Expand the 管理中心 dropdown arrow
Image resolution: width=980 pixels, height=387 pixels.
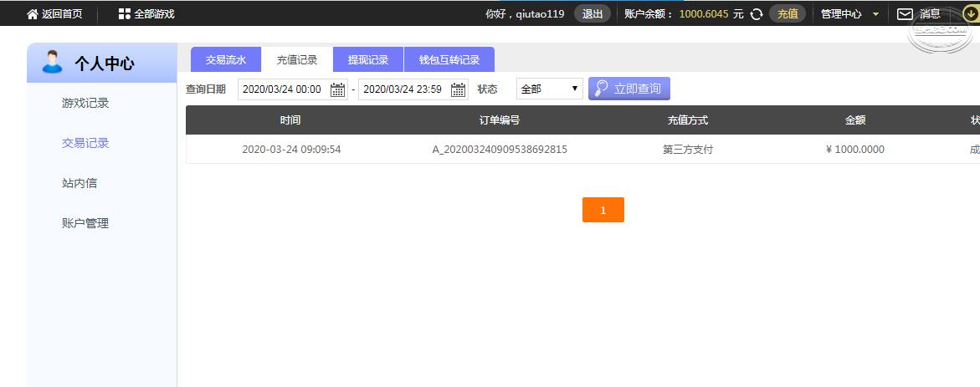[x=875, y=14]
